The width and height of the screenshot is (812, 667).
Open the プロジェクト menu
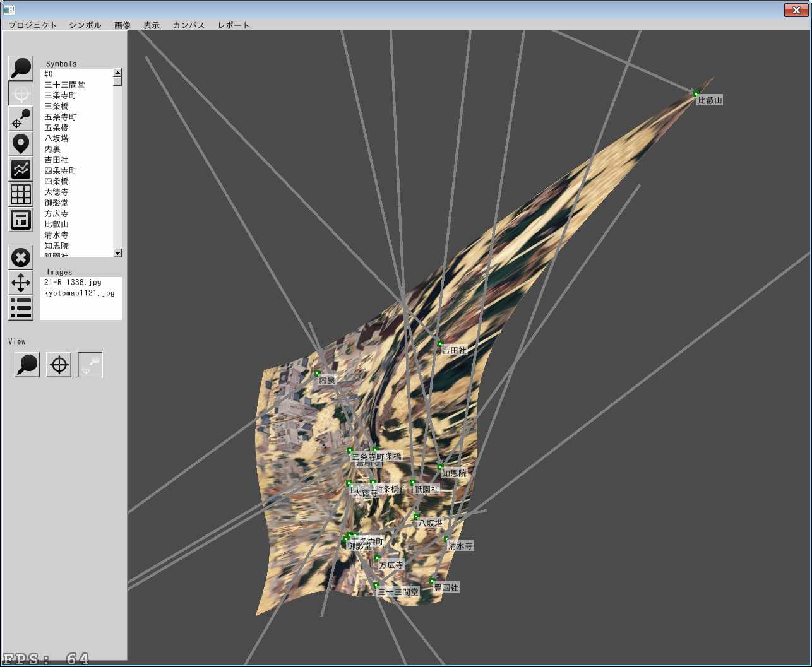(x=33, y=25)
